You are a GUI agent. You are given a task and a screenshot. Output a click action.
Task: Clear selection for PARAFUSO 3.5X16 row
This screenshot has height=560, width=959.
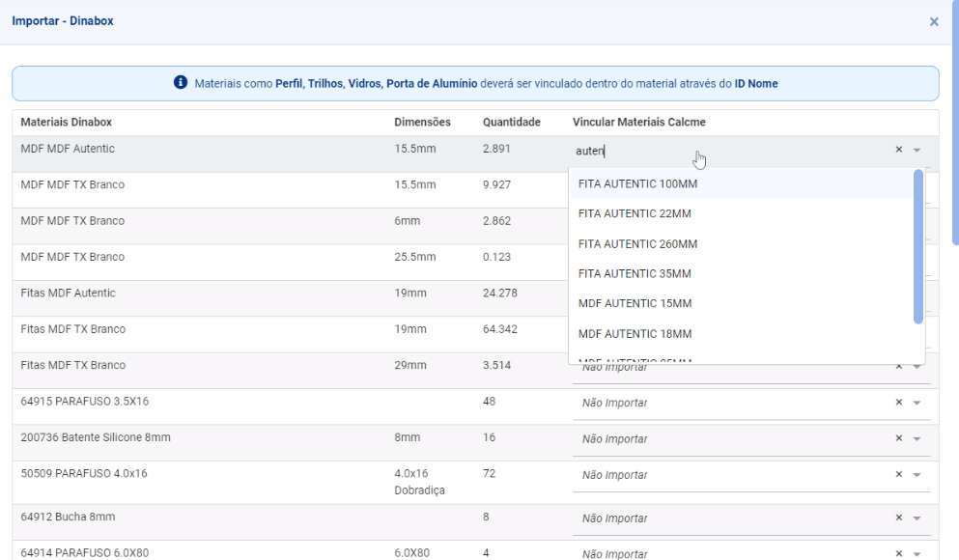coord(898,403)
